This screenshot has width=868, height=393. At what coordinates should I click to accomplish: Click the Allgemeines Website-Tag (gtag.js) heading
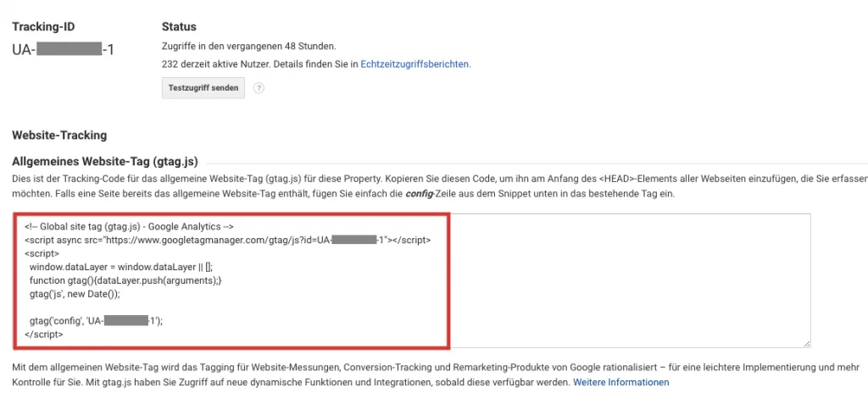pyautogui.click(x=105, y=162)
